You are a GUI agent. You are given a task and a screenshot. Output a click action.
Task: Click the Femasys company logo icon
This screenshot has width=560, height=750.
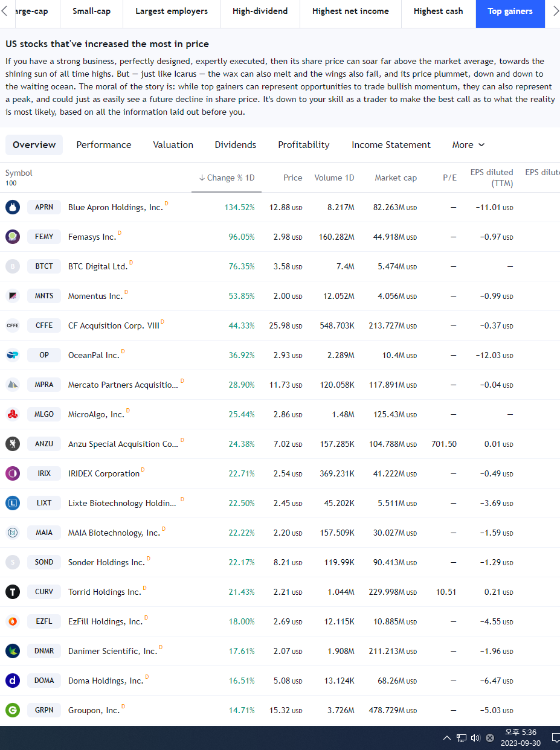[13, 237]
